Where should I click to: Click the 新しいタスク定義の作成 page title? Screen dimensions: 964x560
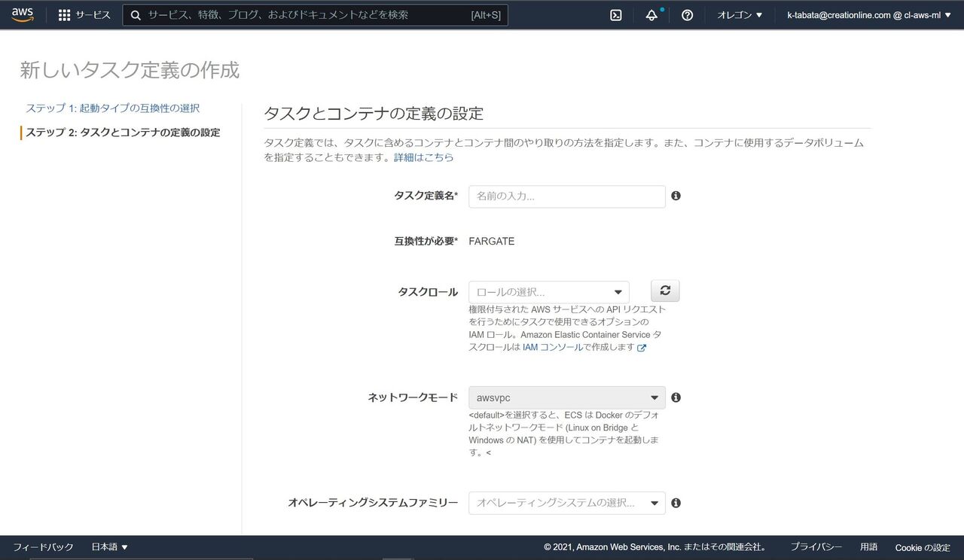click(130, 70)
